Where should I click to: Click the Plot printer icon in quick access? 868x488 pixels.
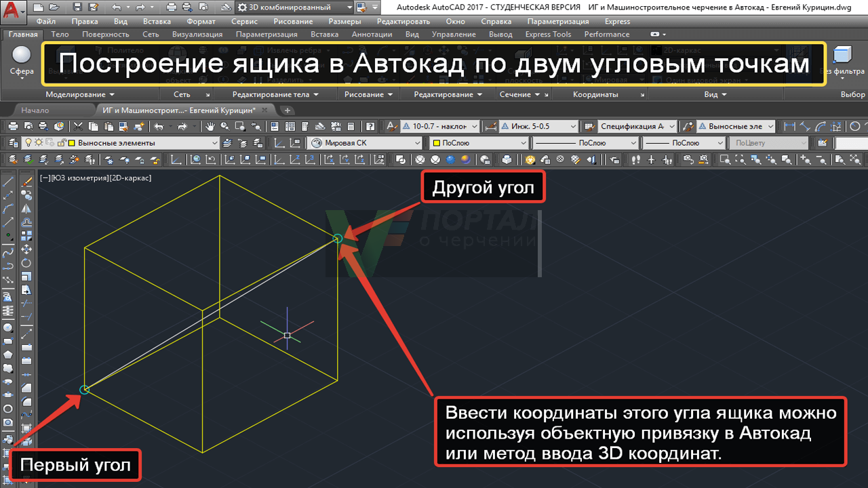click(x=171, y=7)
